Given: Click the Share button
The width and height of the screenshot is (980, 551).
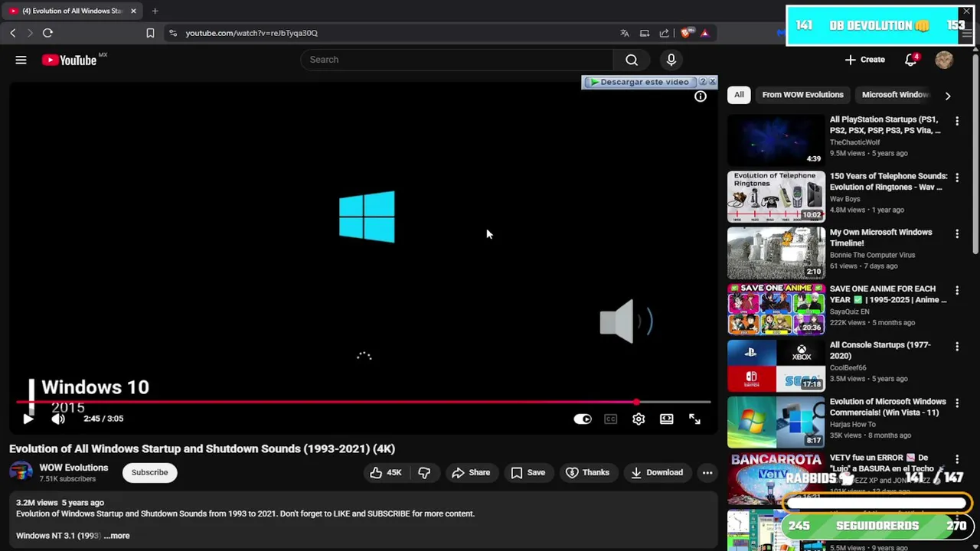Looking at the screenshot, I should [470, 473].
